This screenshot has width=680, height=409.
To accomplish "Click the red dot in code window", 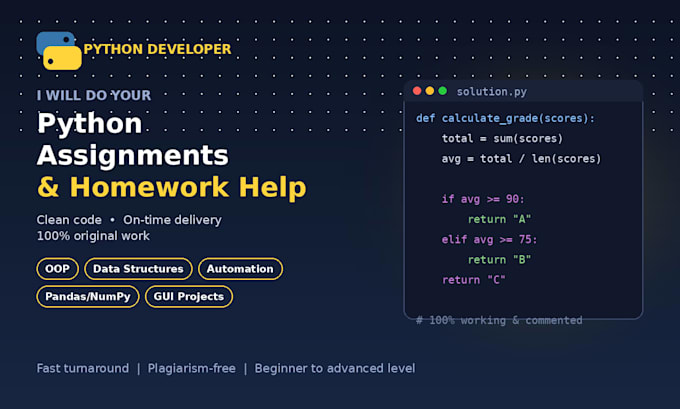I will click(417, 91).
